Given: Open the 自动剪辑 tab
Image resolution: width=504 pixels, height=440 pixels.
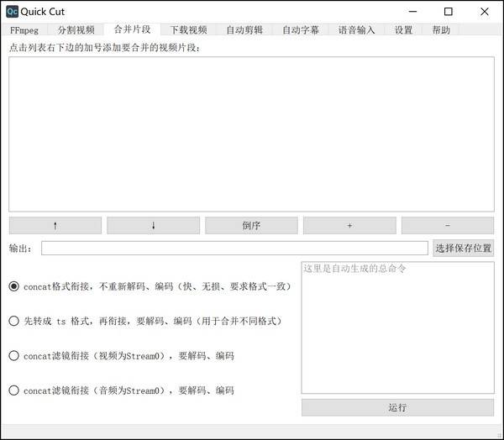Looking at the screenshot, I should [244, 30].
